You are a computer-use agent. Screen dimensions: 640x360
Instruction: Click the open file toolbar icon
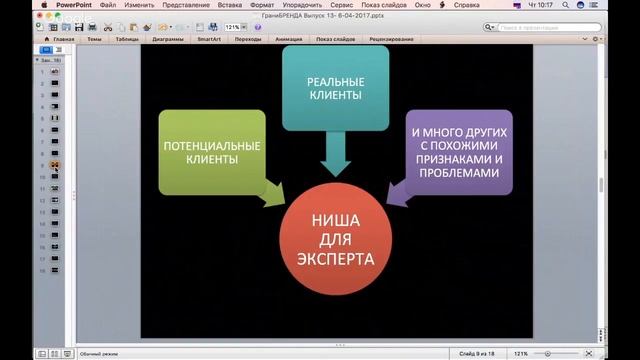coord(66,27)
